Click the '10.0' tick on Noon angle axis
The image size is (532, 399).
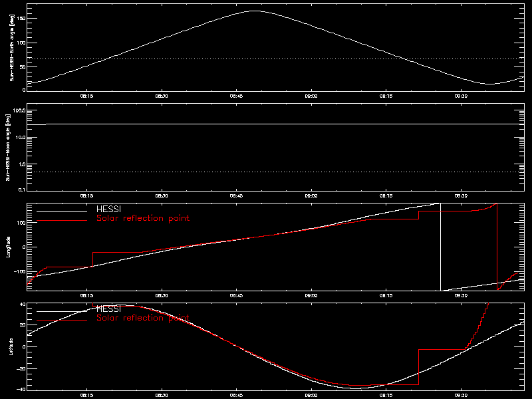[x=21, y=138]
